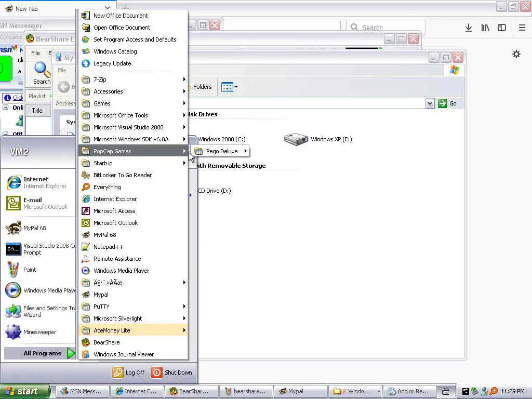Expand Microsoft Visual Studio 2008 folder
532x399 pixels.
point(133,127)
